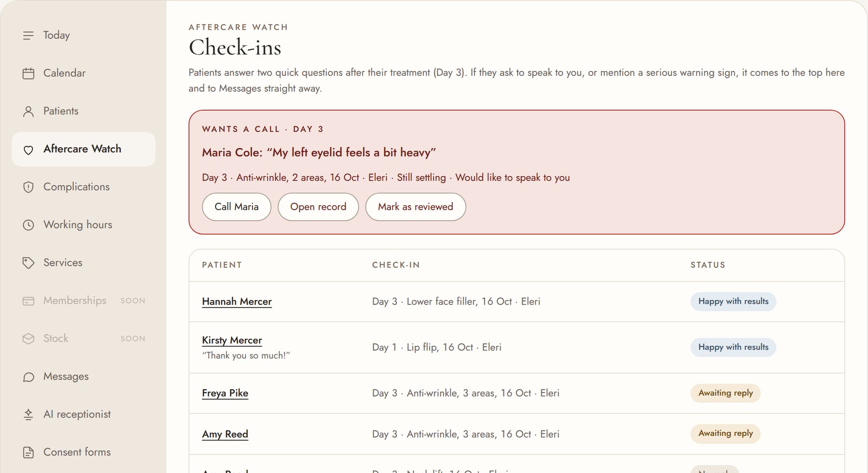Open Freya Pike's patient link
868x473 pixels.
(x=225, y=393)
